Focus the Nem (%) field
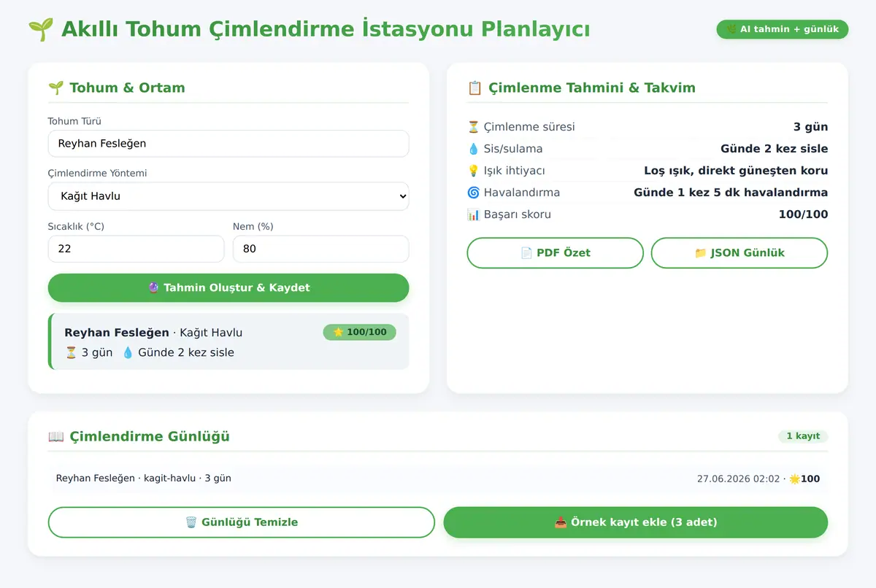The image size is (876, 588). tap(320, 249)
